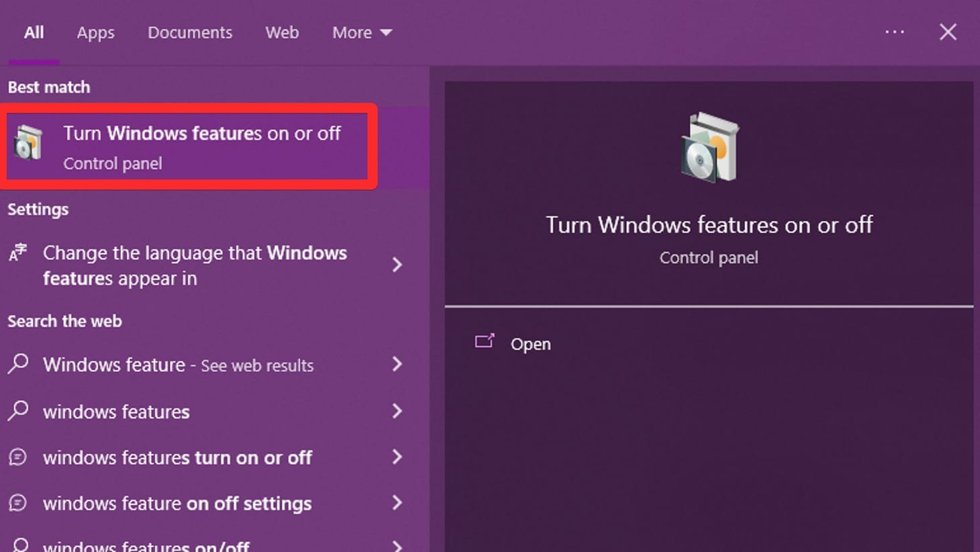Click the magnifier icon beside 'windows features' suggestion
Viewport: 980px width, 552px height.
click(x=17, y=411)
